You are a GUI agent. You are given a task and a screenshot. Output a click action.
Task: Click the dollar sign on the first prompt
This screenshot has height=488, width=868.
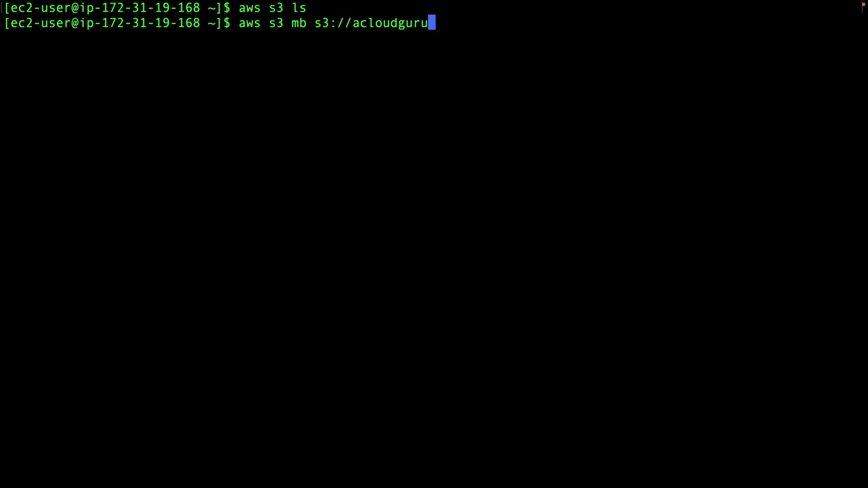pyautogui.click(x=227, y=8)
